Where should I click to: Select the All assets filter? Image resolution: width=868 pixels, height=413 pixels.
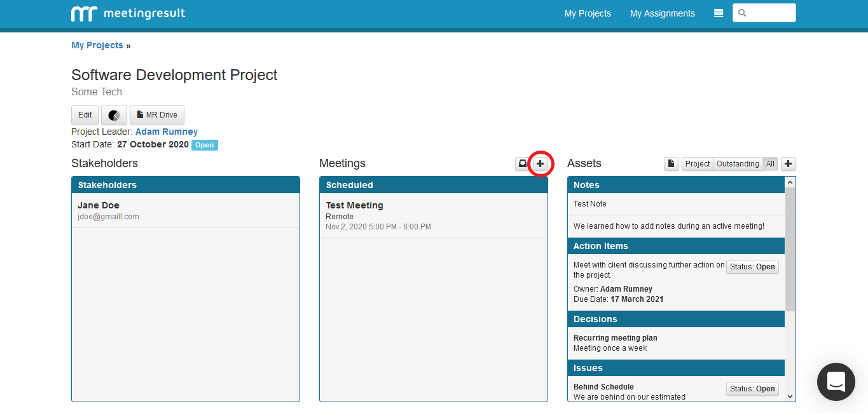click(770, 164)
